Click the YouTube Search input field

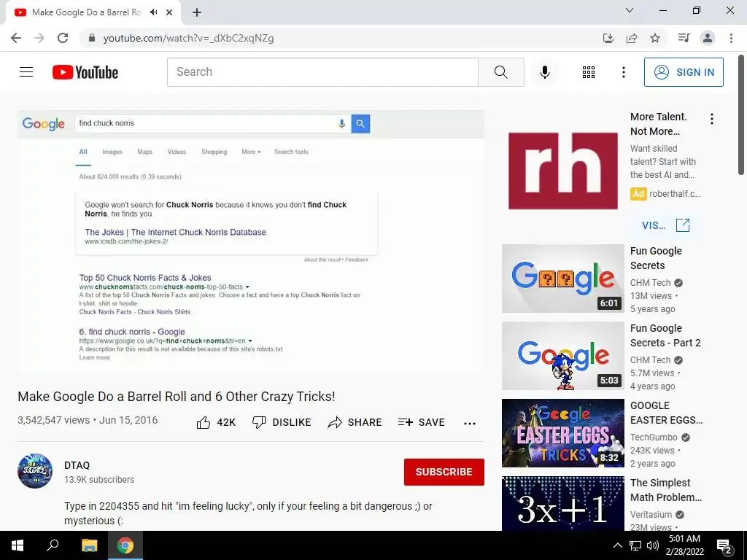[x=322, y=72]
